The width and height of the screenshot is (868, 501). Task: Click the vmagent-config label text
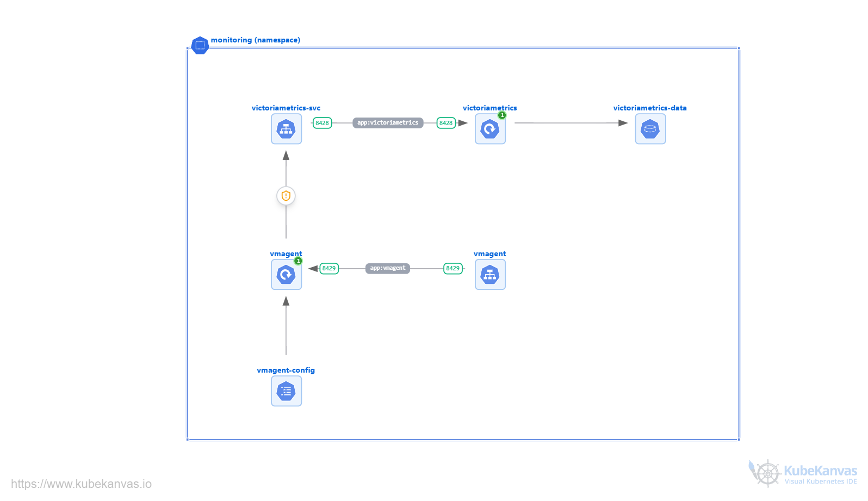[286, 370]
